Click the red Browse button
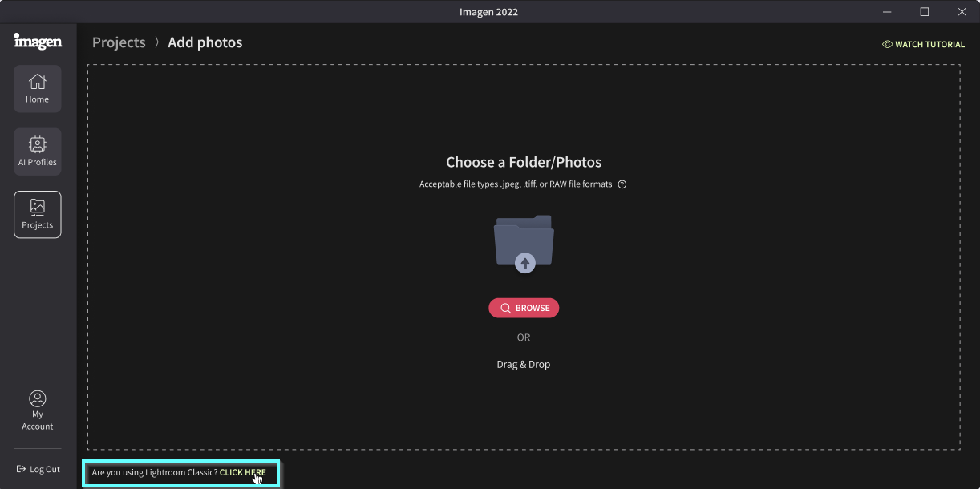 pos(524,308)
